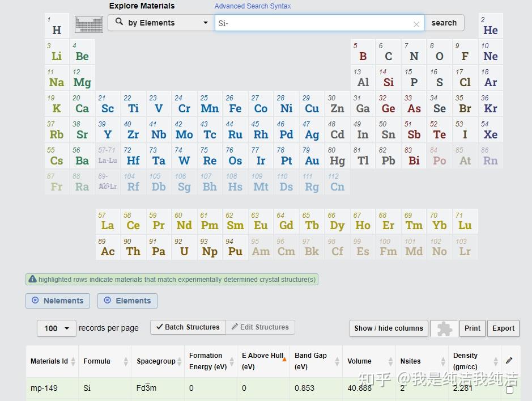Tick the checkbox for row mp-149

pyautogui.click(x=509, y=390)
